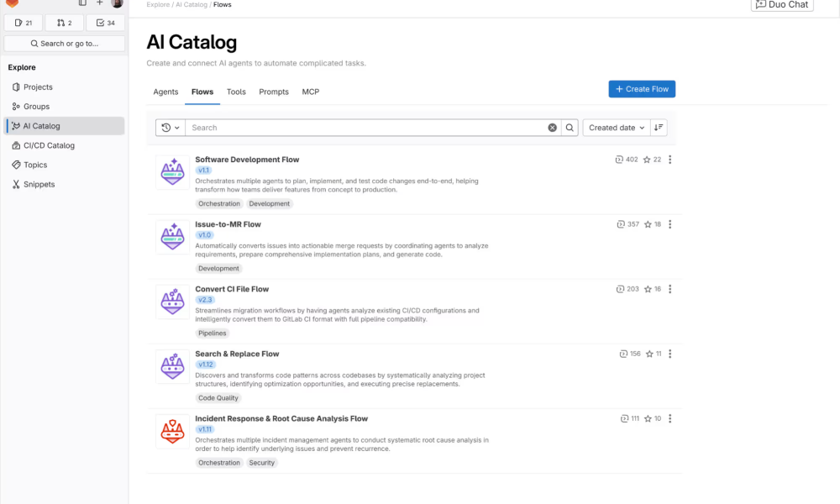This screenshot has width=840, height=504.
Task: Select Groups from the sidebar
Action: click(34, 106)
